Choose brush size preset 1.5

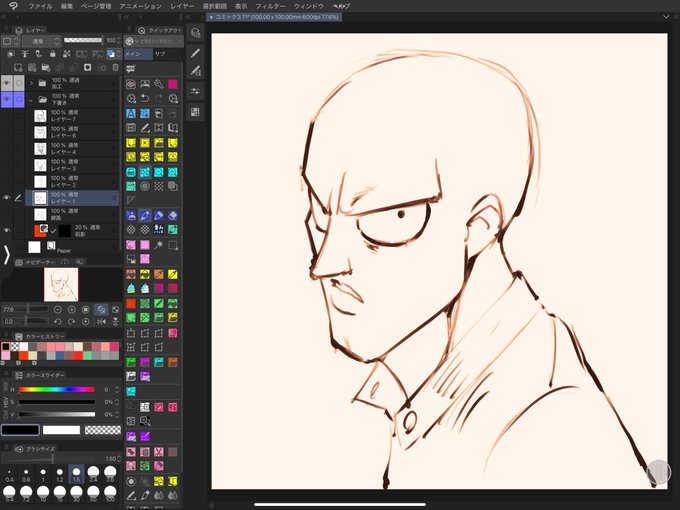(x=76, y=474)
